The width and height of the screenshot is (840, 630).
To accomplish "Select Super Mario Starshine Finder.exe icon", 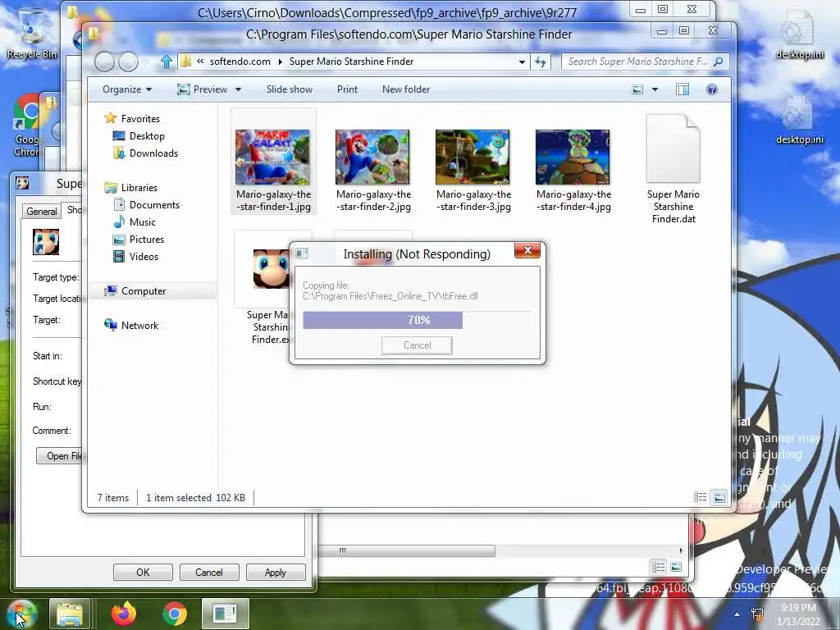I will pos(271,269).
